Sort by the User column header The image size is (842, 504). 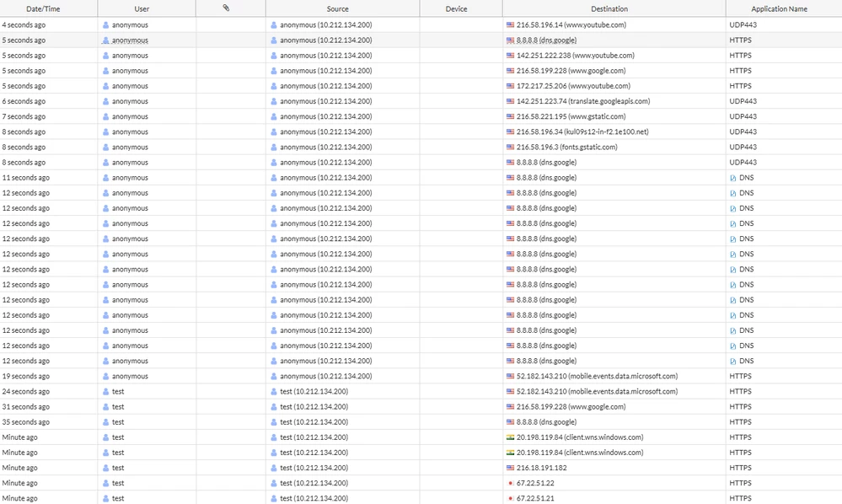tap(142, 8)
